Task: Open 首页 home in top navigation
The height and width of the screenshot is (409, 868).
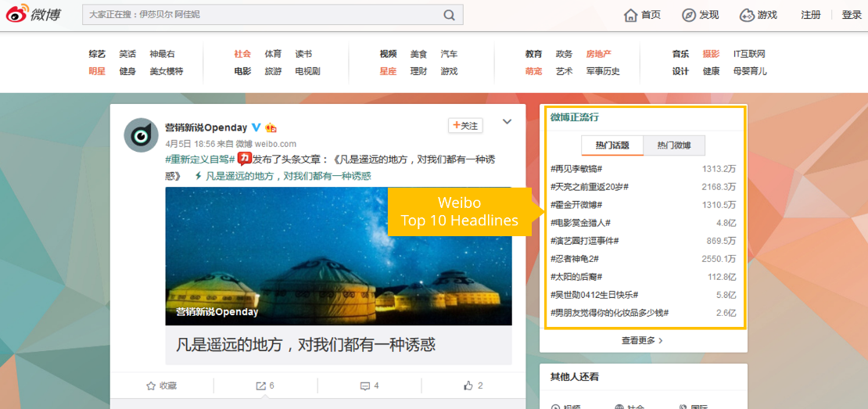Action: 642,15
